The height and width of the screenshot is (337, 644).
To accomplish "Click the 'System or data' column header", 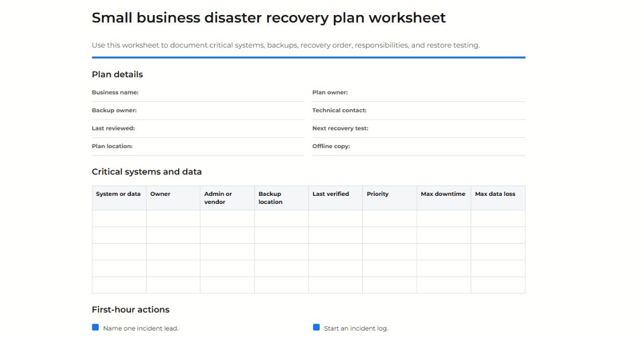I will [x=119, y=198].
